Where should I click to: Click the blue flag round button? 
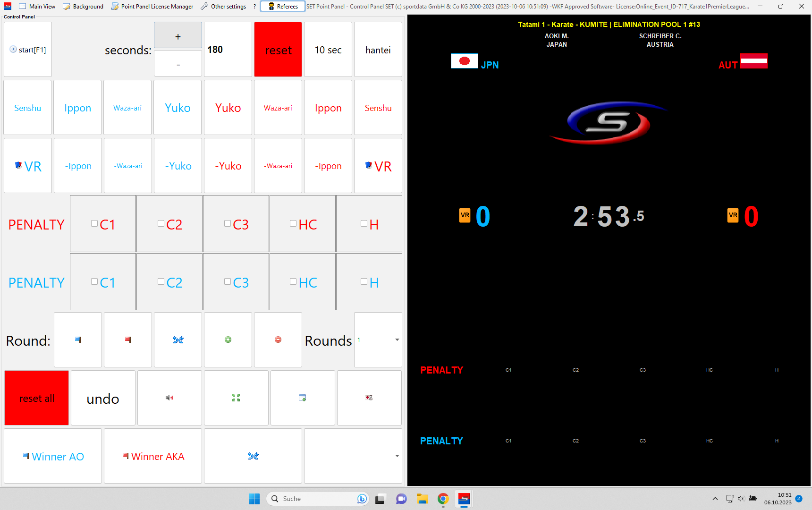[x=78, y=340]
